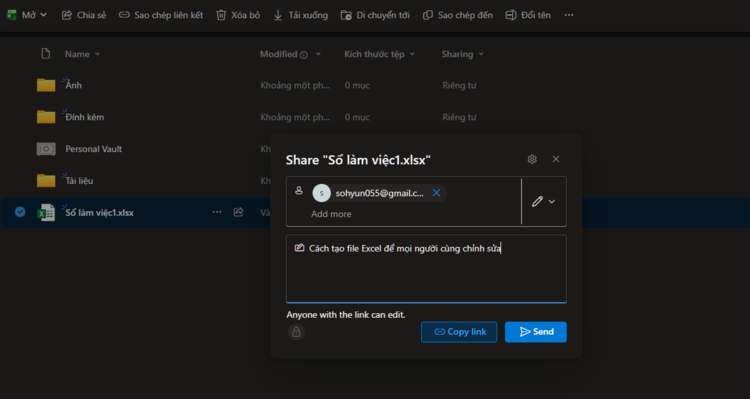
Task: Click the row share icon for Sổ làm việc1.xlsx
Action: pos(238,211)
